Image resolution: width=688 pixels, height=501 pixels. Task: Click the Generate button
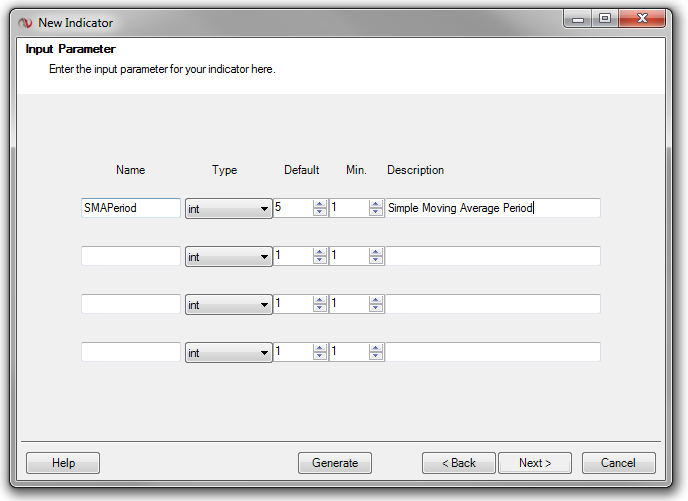(335, 463)
